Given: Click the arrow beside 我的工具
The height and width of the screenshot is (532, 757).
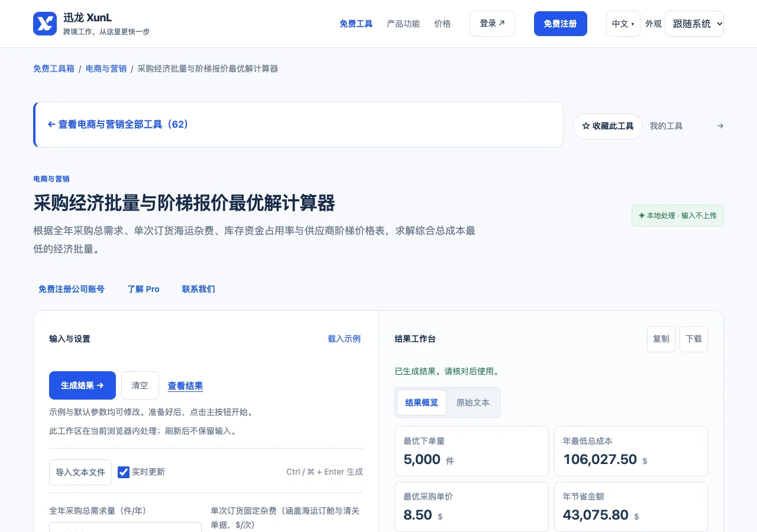Looking at the screenshot, I should [720, 126].
